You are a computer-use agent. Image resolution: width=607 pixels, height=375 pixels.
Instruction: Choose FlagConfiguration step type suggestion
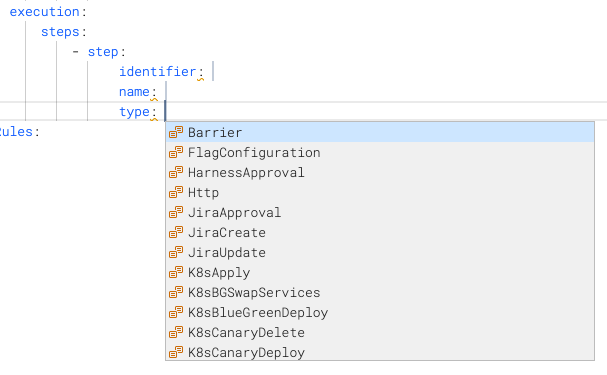(380, 152)
